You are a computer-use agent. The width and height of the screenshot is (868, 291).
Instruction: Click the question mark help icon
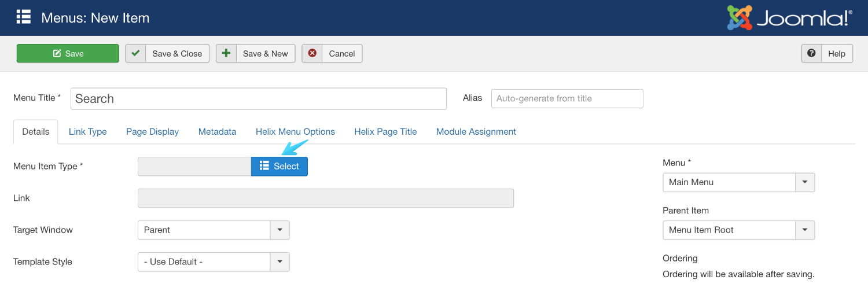(x=811, y=53)
